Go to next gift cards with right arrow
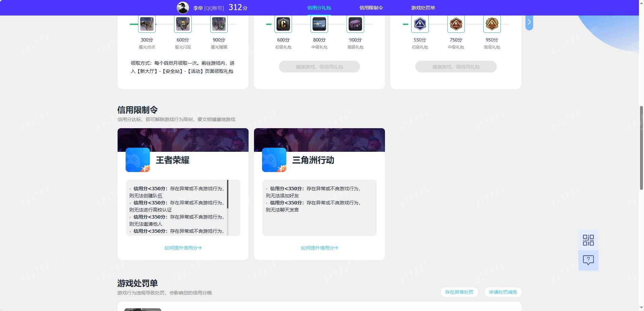Image resolution: width=644 pixels, height=311 pixels. (x=529, y=22)
